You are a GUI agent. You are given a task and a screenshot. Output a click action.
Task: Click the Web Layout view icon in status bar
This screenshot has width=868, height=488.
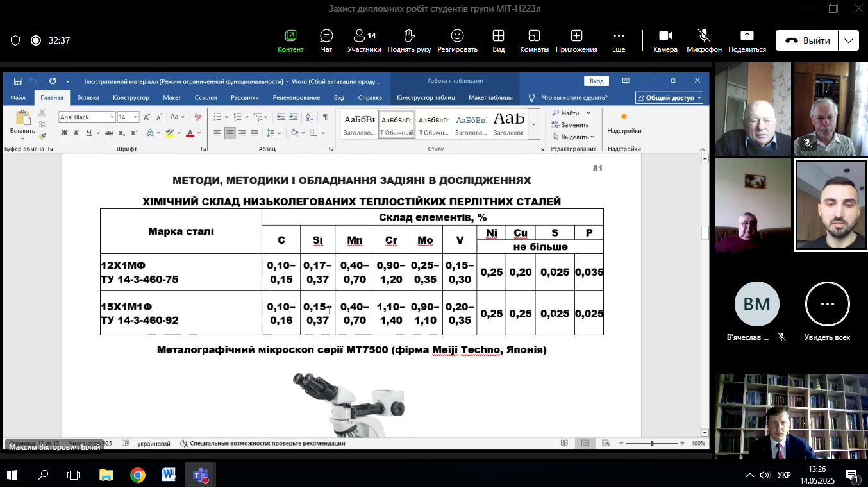point(606,443)
